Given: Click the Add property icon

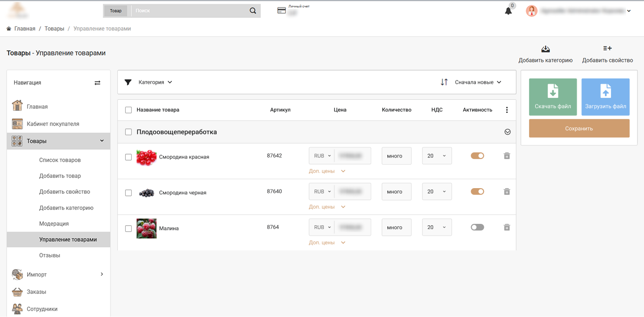Looking at the screenshot, I should [x=607, y=48].
